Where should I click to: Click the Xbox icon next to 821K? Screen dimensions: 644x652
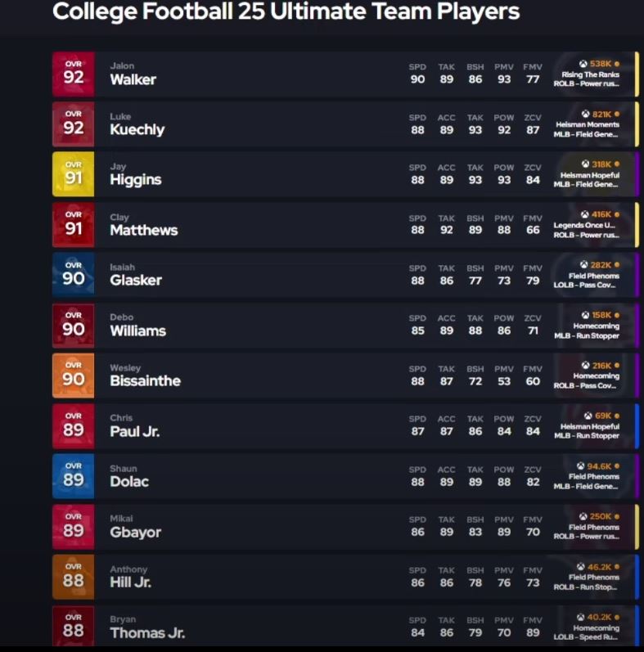(585, 114)
